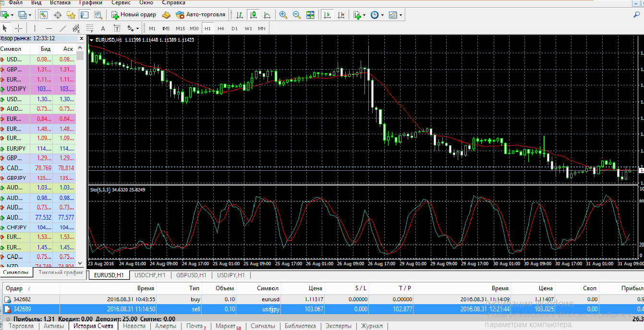644x330 pixels.
Task: Select the Fibonacci retracement tool
Action: click(x=89, y=28)
